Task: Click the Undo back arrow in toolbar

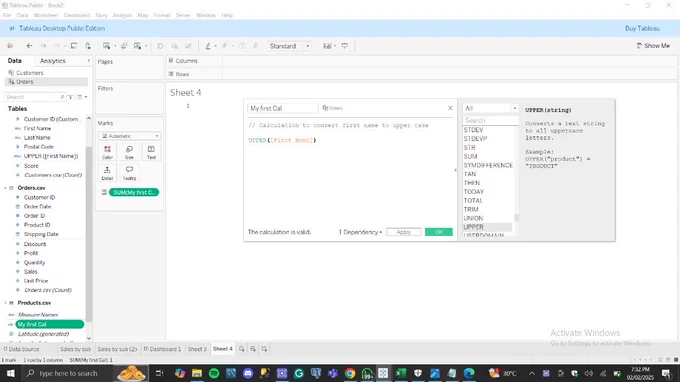Action: coord(29,46)
